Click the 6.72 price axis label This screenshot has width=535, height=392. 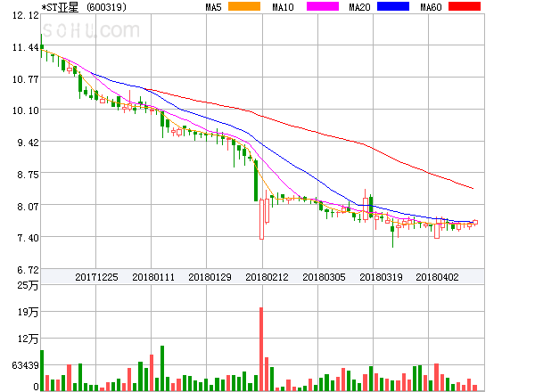pos(28,270)
